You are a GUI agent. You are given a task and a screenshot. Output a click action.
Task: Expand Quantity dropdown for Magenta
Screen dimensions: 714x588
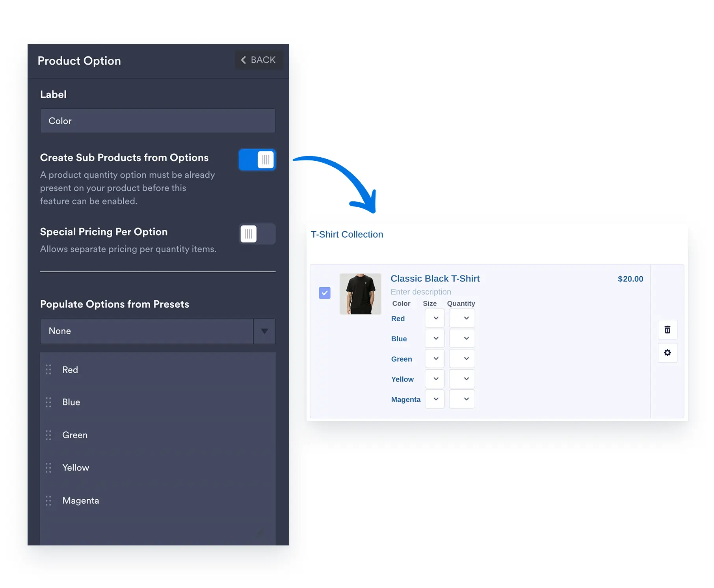[462, 399]
